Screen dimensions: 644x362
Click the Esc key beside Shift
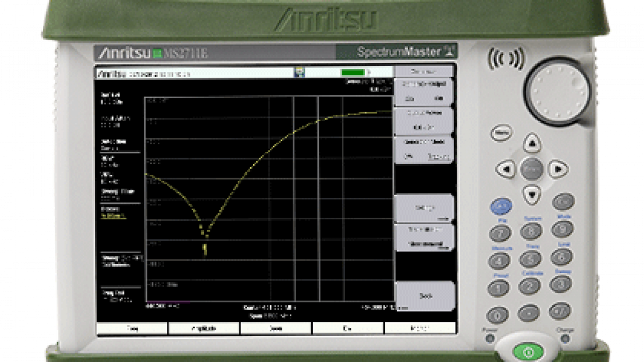(563, 202)
